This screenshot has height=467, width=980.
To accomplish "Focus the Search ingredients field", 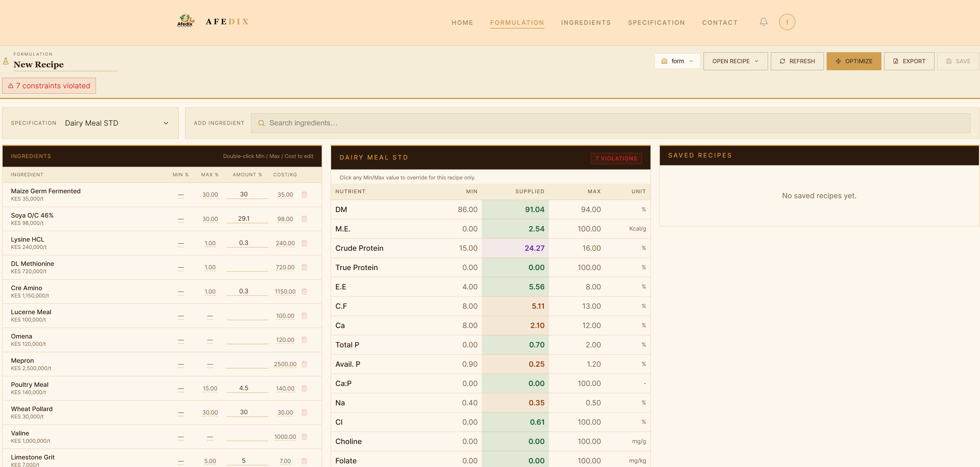I will [x=611, y=123].
